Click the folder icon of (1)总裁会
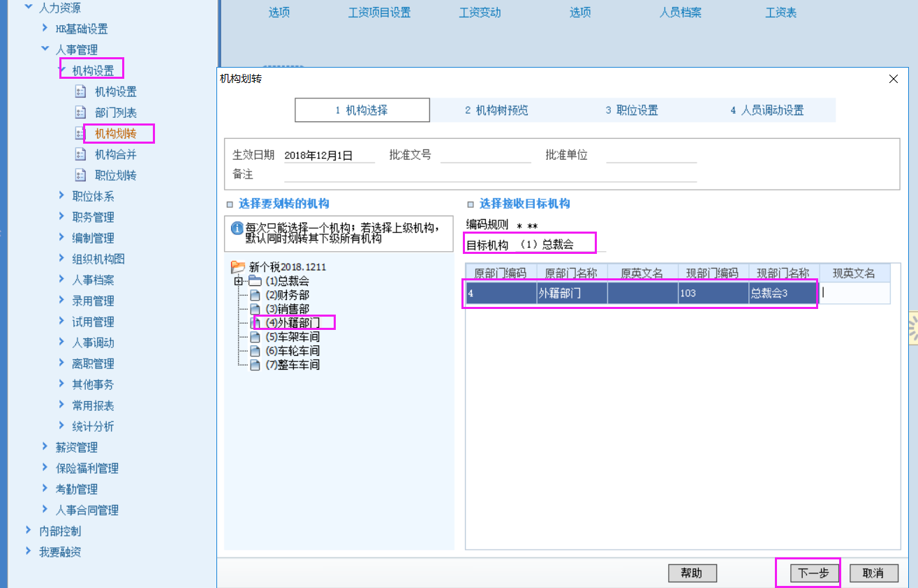 [256, 281]
